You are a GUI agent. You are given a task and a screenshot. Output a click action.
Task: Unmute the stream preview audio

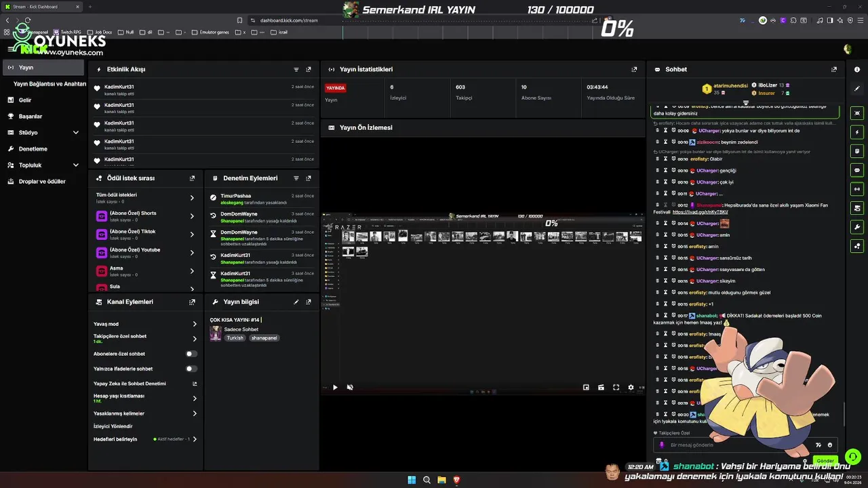click(350, 387)
